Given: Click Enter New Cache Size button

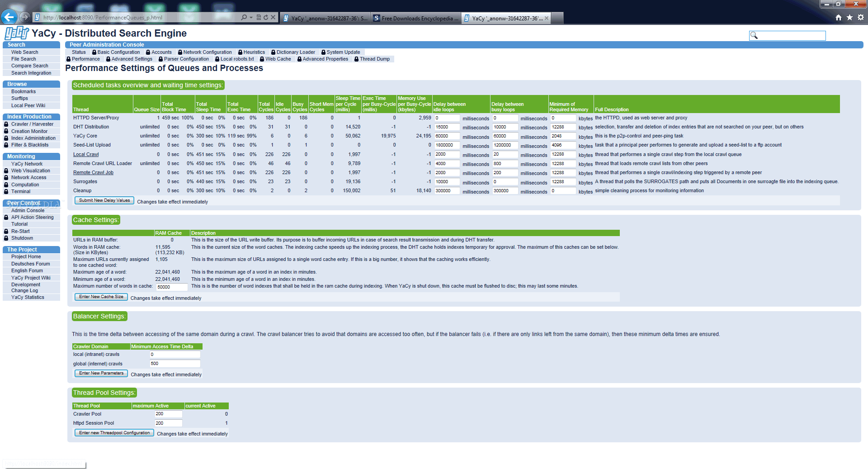Looking at the screenshot, I should [101, 297].
